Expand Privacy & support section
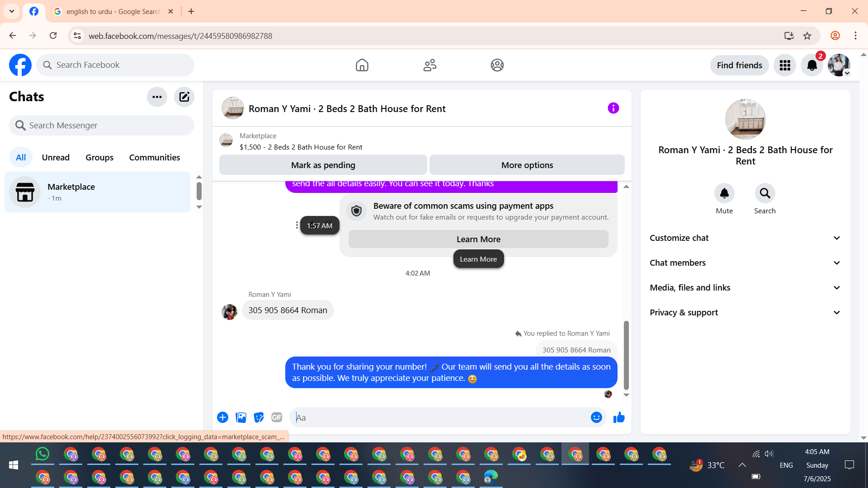Viewport: 868px width, 488px height. click(x=745, y=313)
